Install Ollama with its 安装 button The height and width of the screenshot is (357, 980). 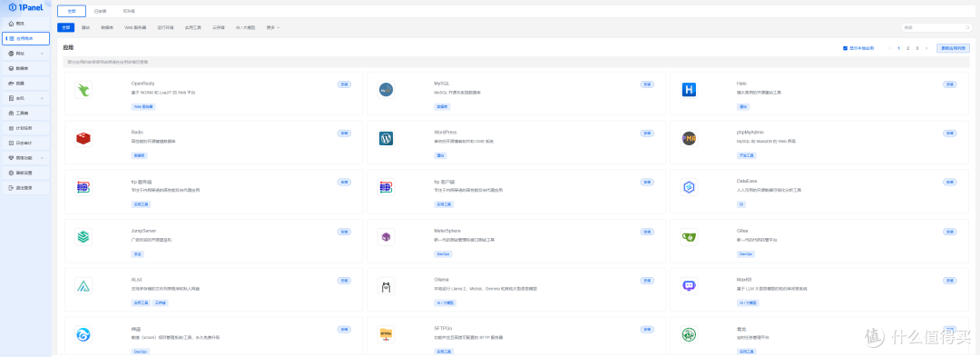click(x=647, y=281)
